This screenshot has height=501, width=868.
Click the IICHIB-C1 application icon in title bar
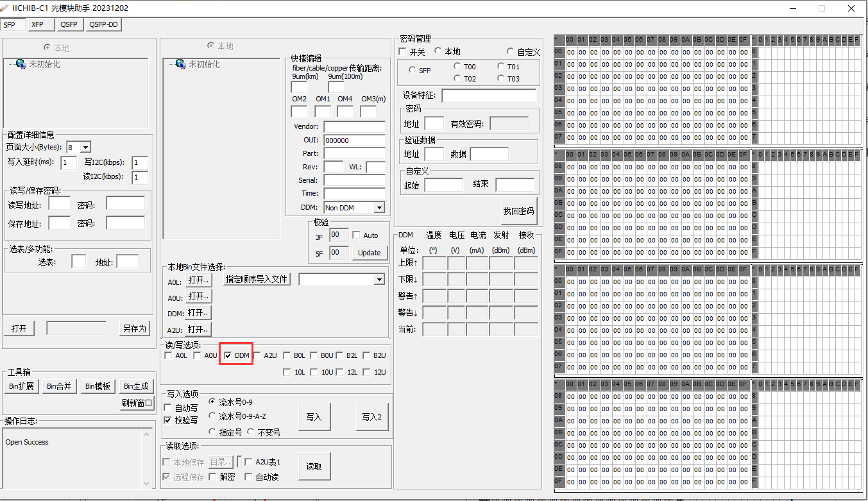coord(6,8)
